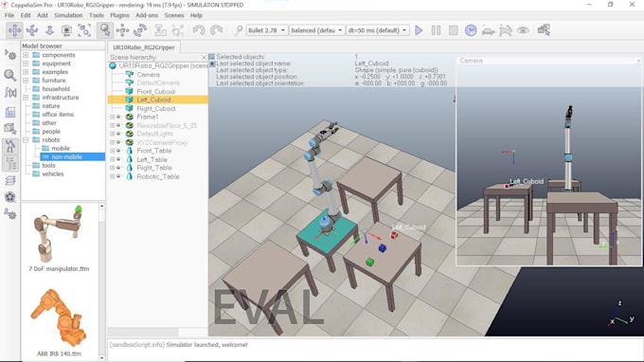Toggle the Frame1 script eye indicator
The image size is (644, 362).
tap(118, 118)
